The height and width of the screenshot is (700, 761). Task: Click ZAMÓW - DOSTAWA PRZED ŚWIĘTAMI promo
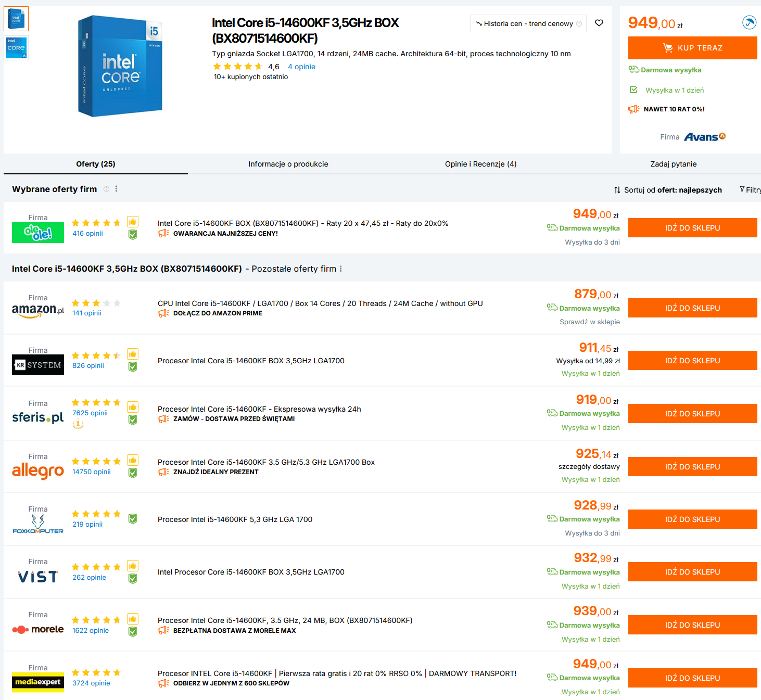click(x=234, y=419)
